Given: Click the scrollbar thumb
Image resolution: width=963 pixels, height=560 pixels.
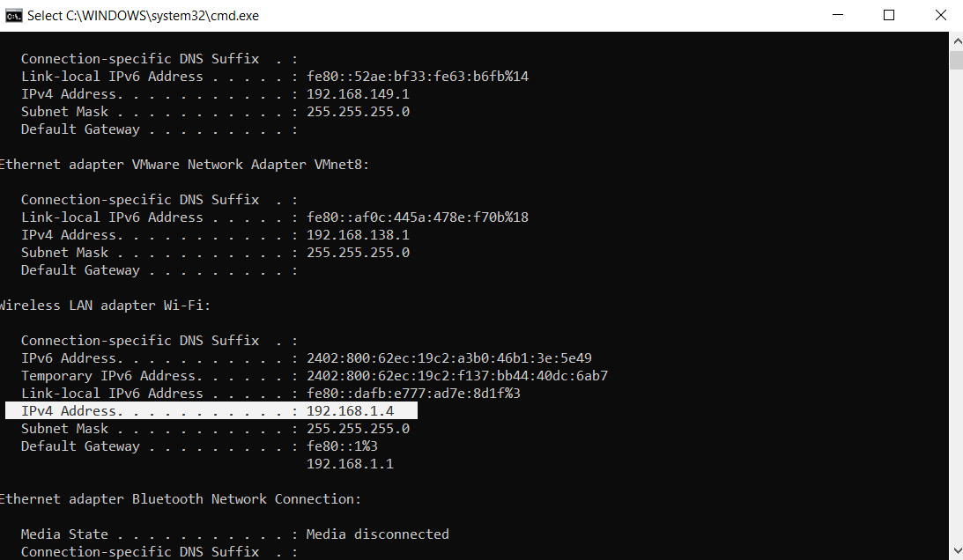Looking at the screenshot, I should tap(955, 62).
